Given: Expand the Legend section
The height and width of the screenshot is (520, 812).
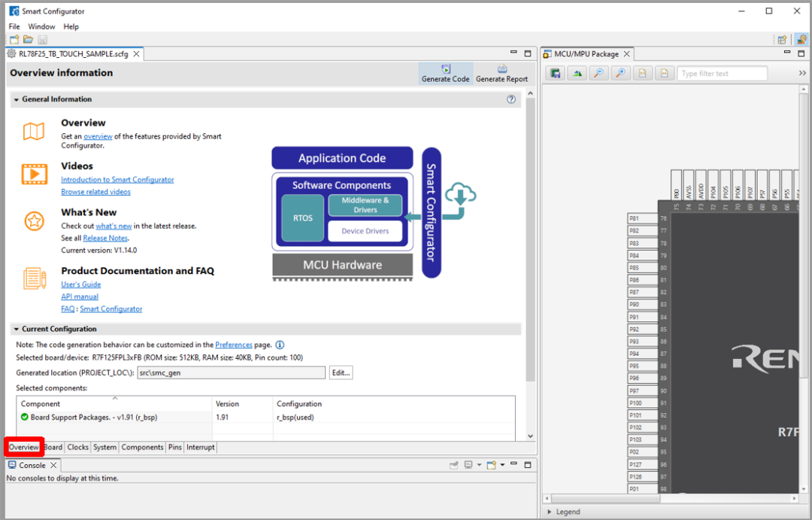Looking at the screenshot, I should 548,512.
